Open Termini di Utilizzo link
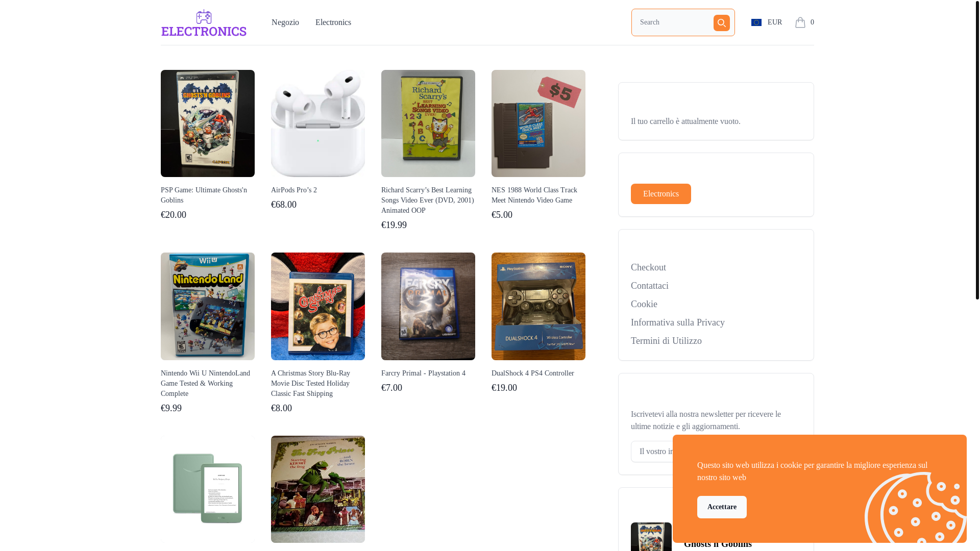This screenshot has width=980, height=551. tap(666, 341)
